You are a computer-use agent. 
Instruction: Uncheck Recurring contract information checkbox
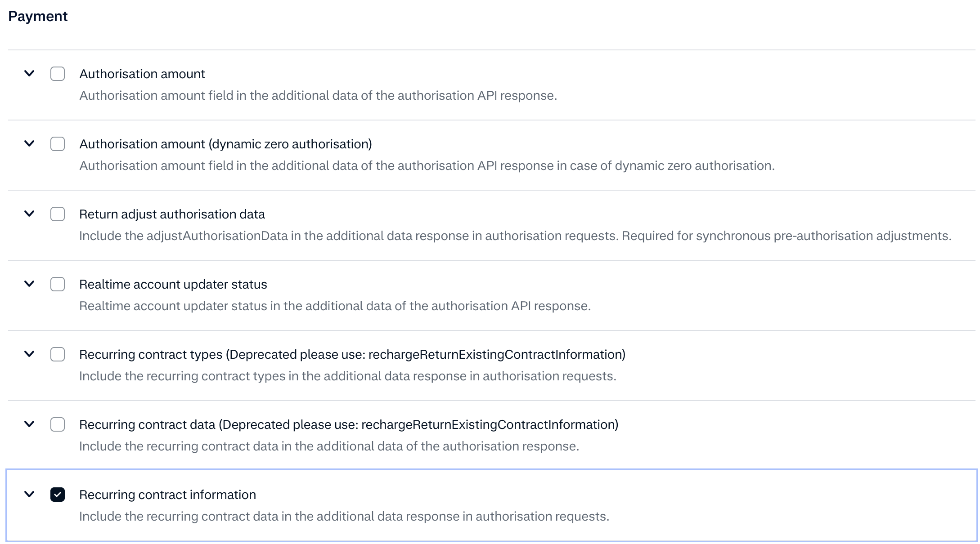click(x=58, y=495)
